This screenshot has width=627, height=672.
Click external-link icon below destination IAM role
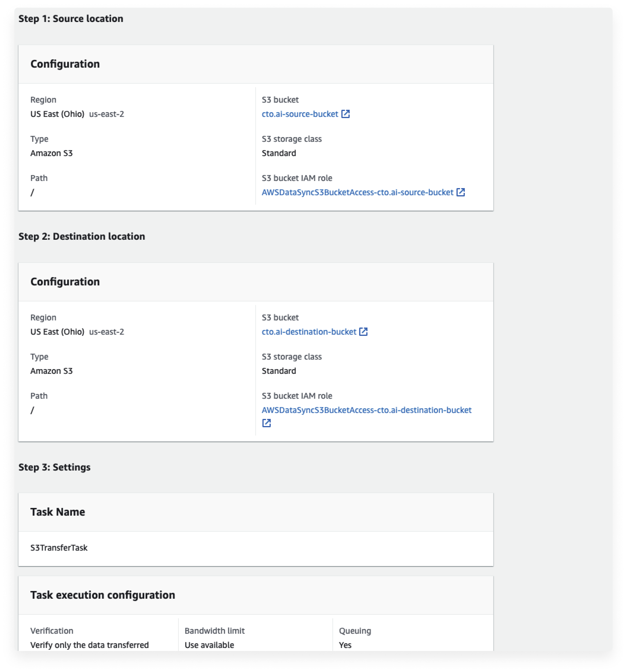pyautogui.click(x=266, y=423)
